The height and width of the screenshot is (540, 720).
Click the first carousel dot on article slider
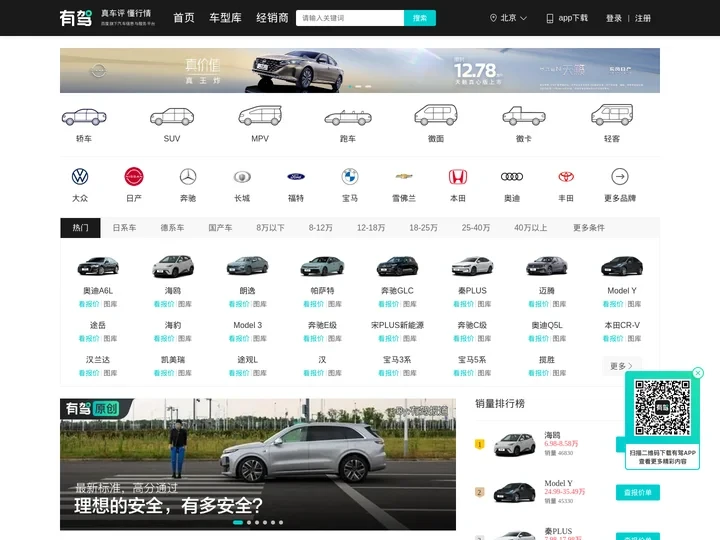pos(238,522)
